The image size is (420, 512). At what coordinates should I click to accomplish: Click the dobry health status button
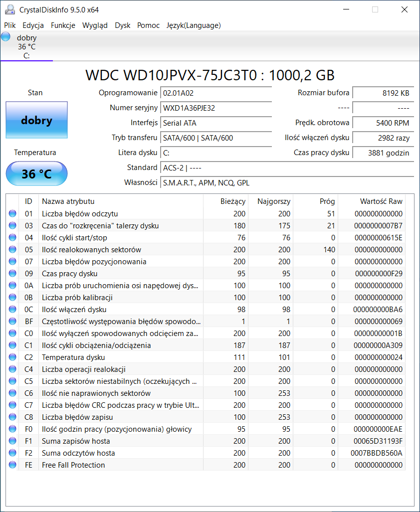click(36, 120)
